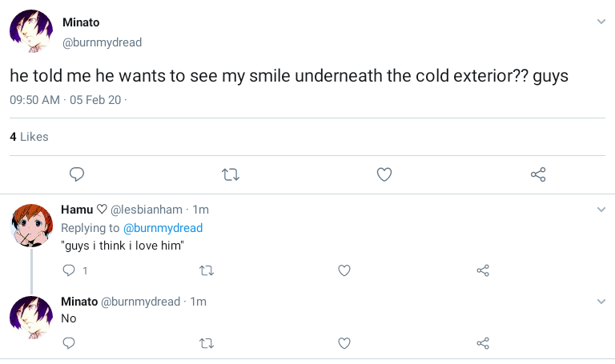
Task: View the 4 Likes list
Action: 29,137
